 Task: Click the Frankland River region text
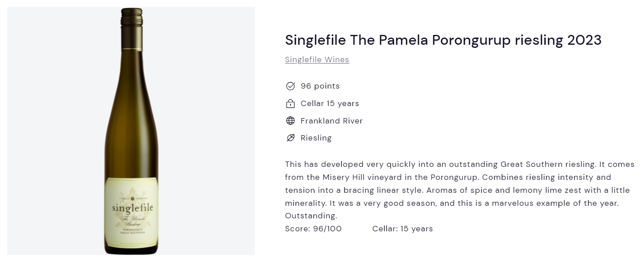[331, 121]
